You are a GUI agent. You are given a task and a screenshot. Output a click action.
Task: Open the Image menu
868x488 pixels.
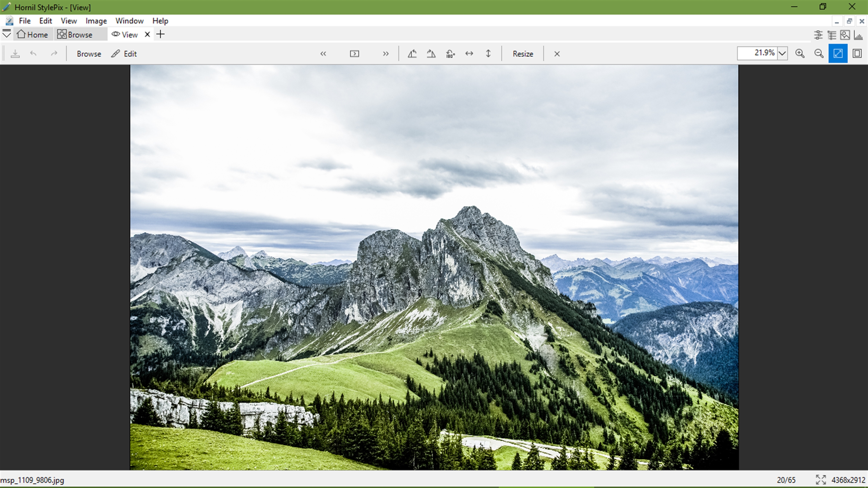pos(96,21)
